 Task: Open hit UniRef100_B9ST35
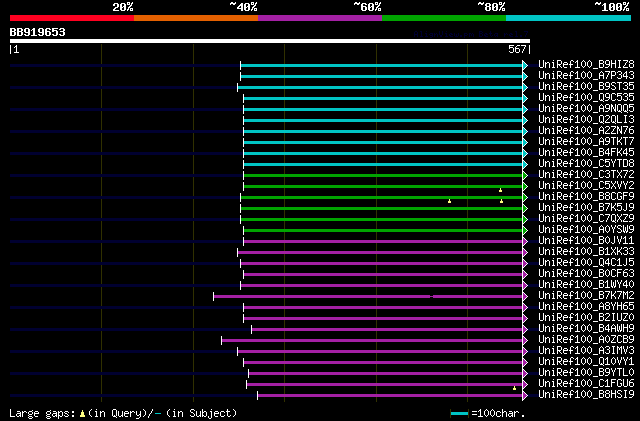pos(586,87)
